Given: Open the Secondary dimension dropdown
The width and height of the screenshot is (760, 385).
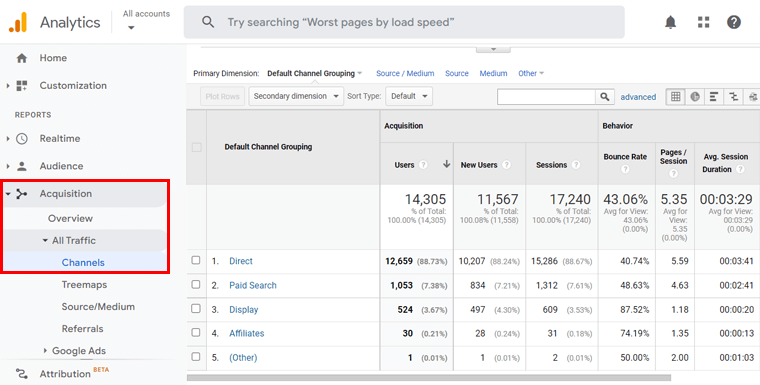Looking at the screenshot, I should coord(296,96).
